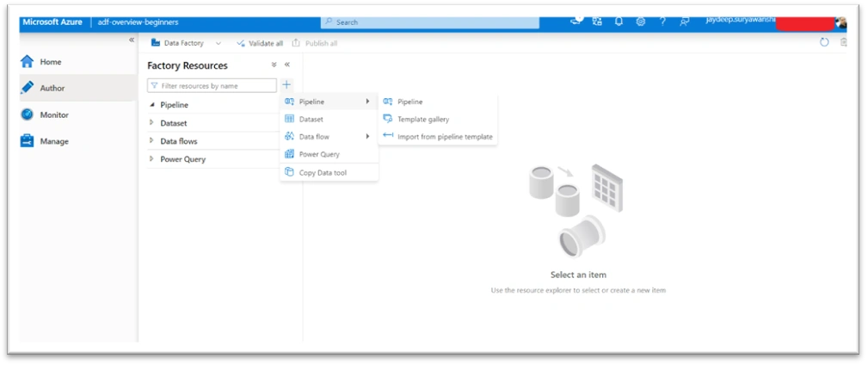
Task: Collapse the left navigation sidebar
Action: pyautogui.click(x=132, y=40)
